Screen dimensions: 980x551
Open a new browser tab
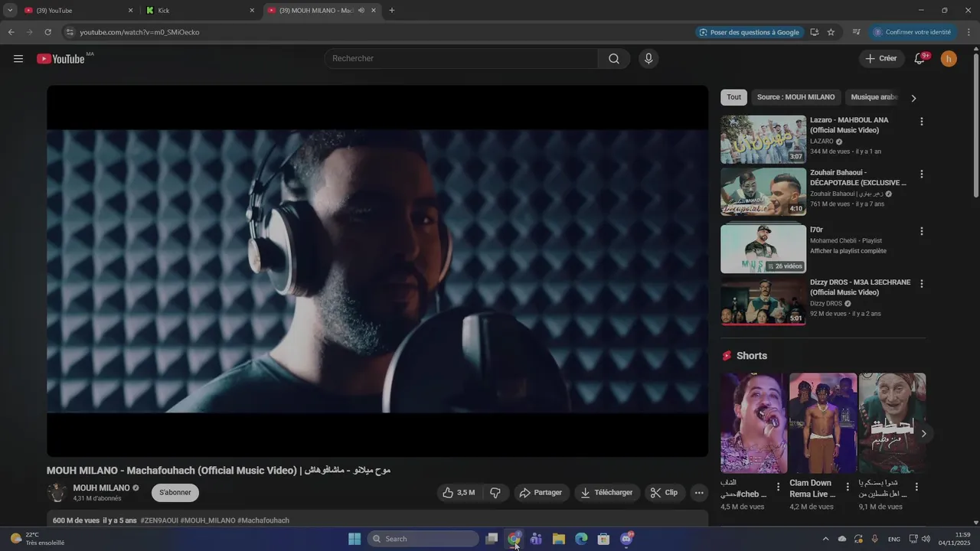click(x=392, y=11)
